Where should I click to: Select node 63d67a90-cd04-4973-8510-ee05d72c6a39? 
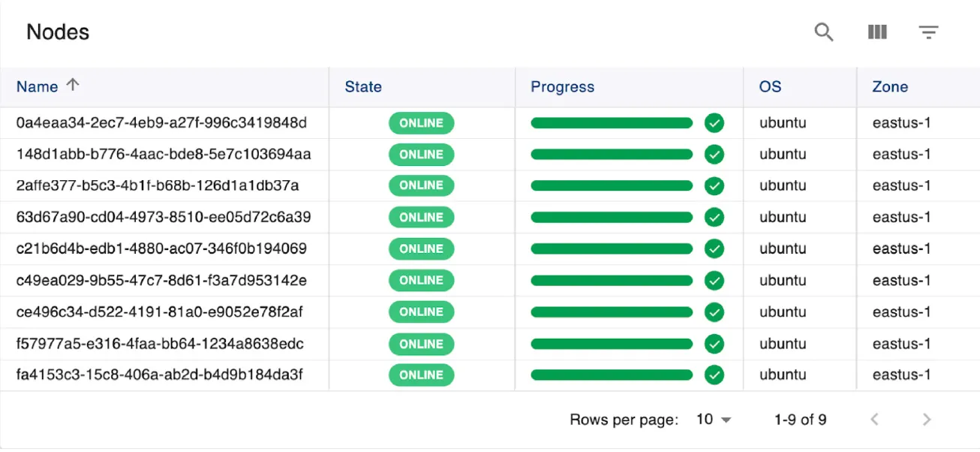[164, 218]
